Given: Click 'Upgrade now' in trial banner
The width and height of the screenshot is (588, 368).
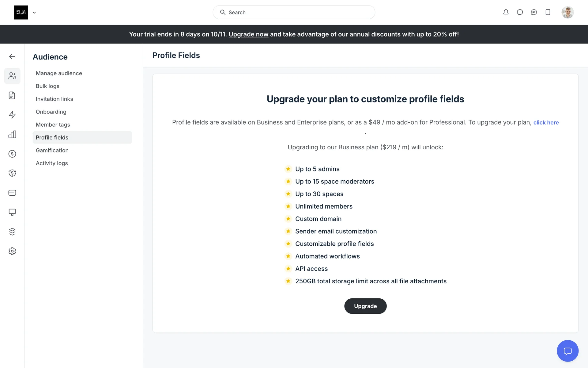Looking at the screenshot, I should pyautogui.click(x=248, y=34).
